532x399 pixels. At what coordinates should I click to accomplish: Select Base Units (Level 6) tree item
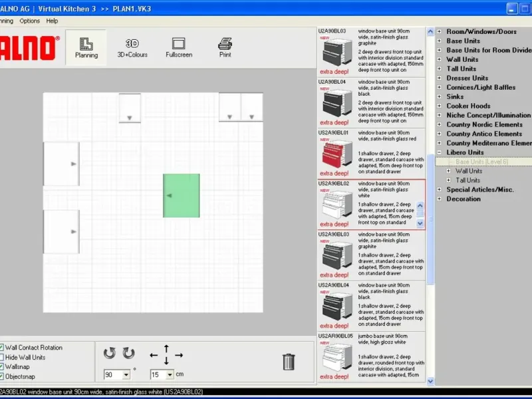coord(481,162)
